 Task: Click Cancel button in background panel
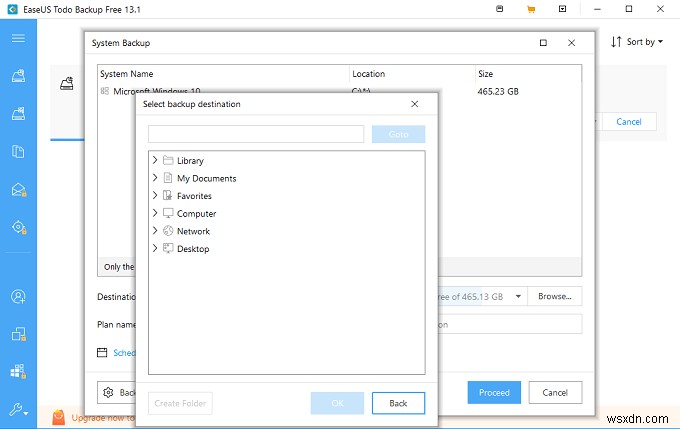(629, 122)
